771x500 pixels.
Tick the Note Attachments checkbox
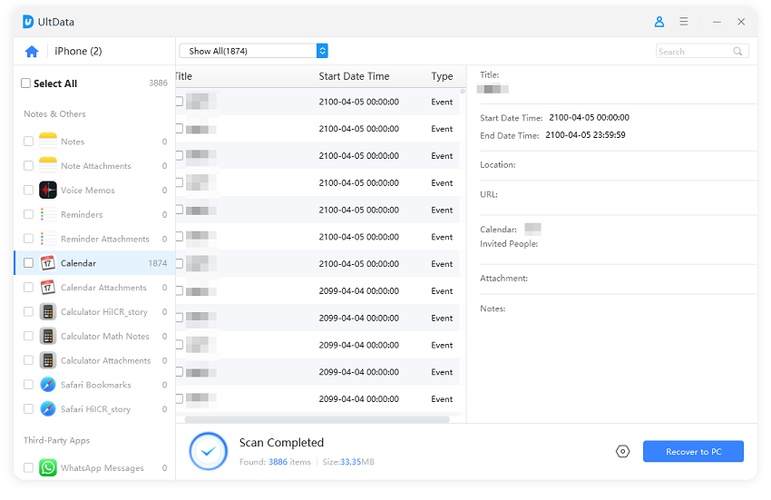tap(29, 166)
